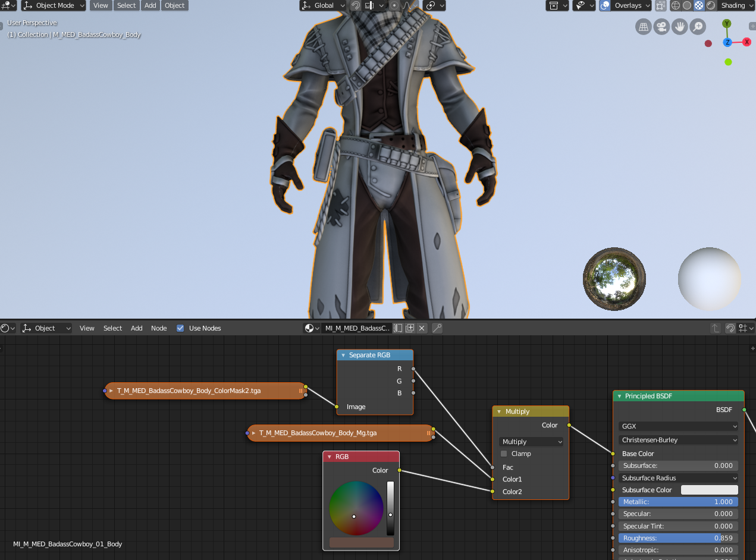Viewport: 756px width, 560px height.
Task: Open the Shading options dropdown
Action: click(x=736, y=5)
